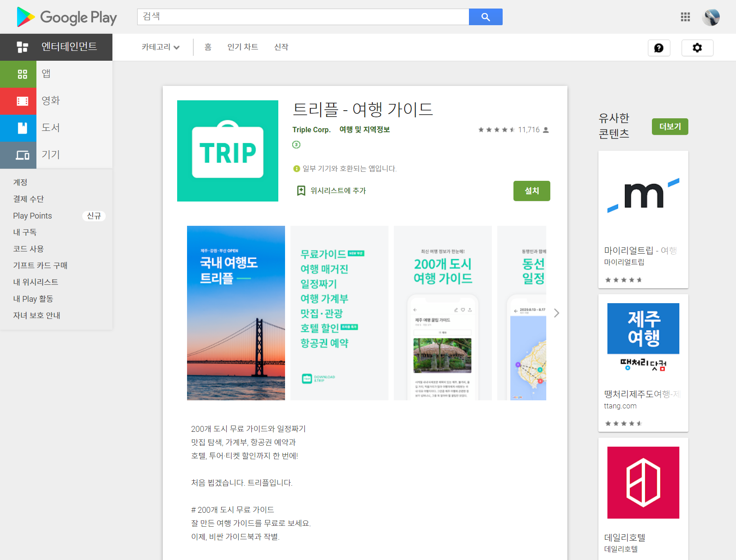The width and height of the screenshot is (736, 560).
Task: Open the Google apps grid icon
Action: (x=685, y=17)
